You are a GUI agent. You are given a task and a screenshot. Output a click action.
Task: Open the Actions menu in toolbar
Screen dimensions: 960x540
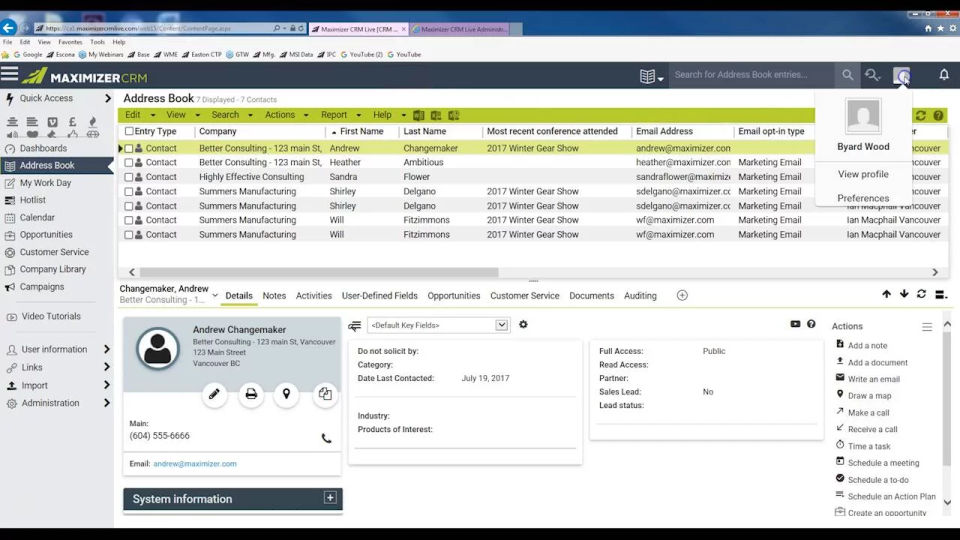(286, 114)
